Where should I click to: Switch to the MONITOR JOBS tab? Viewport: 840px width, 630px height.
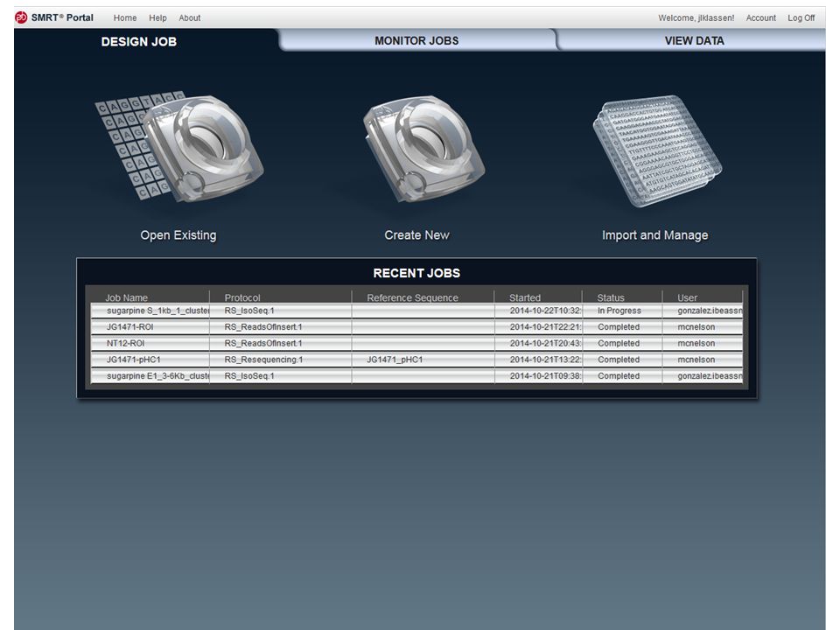tap(416, 41)
